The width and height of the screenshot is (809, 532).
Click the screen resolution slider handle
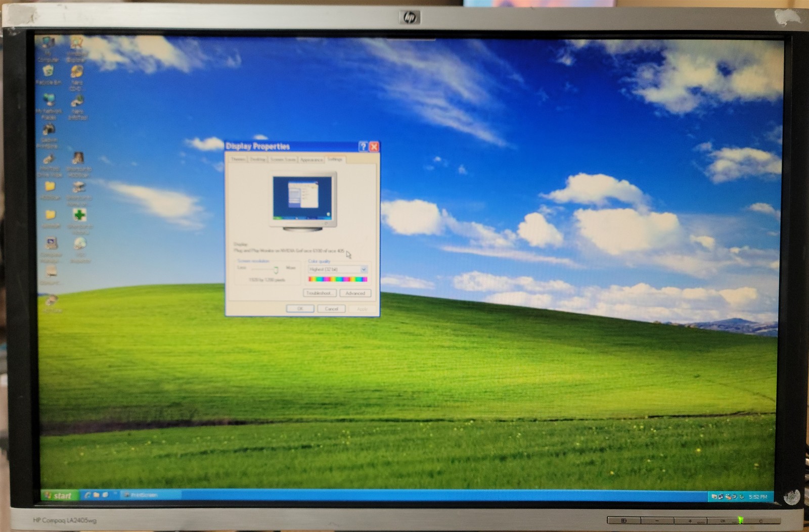coord(276,269)
